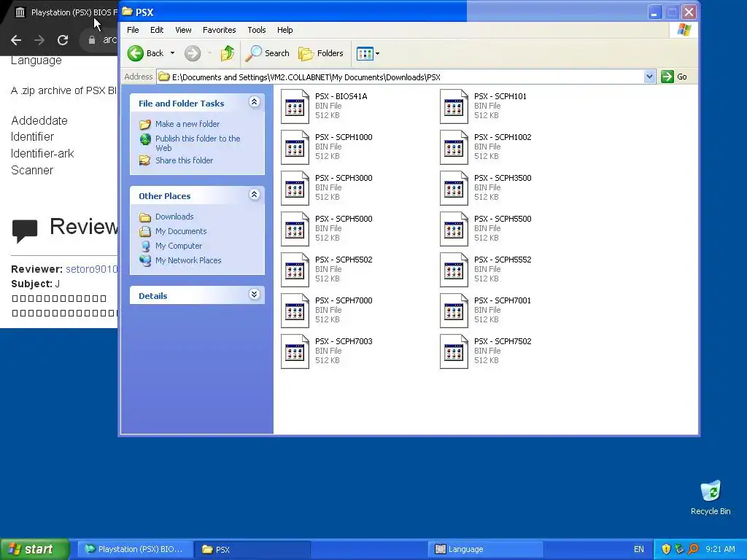Click browser reload button
This screenshot has height=560, width=747.
click(x=63, y=40)
